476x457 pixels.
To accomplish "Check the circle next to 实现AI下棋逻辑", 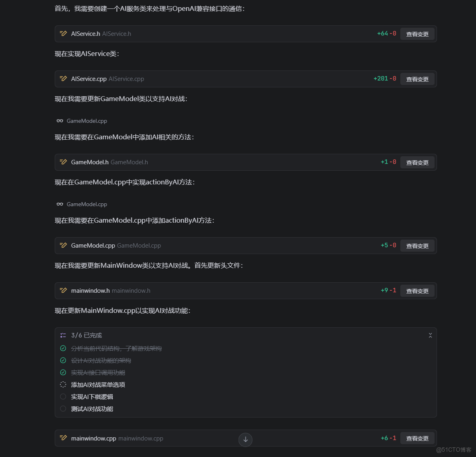I will pyautogui.click(x=63, y=397).
